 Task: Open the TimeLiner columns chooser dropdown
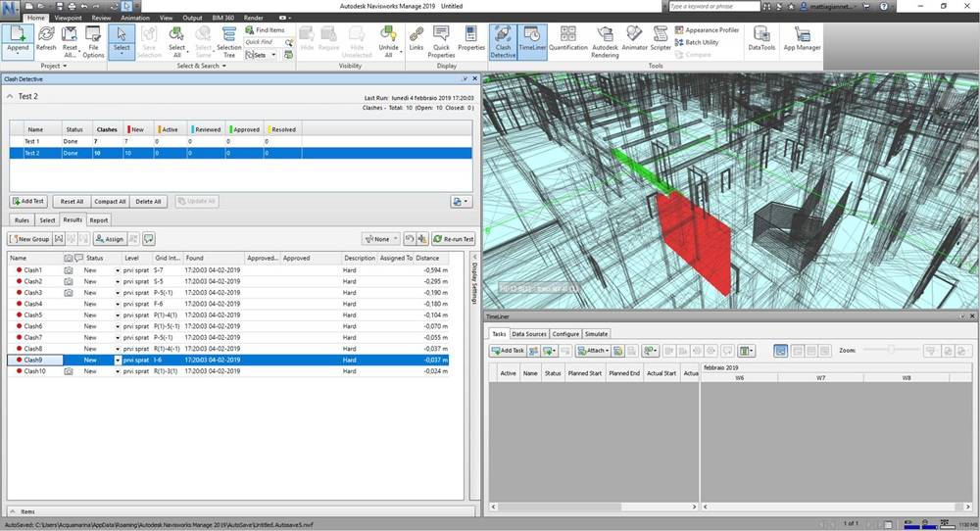click(x=746, y=351)
